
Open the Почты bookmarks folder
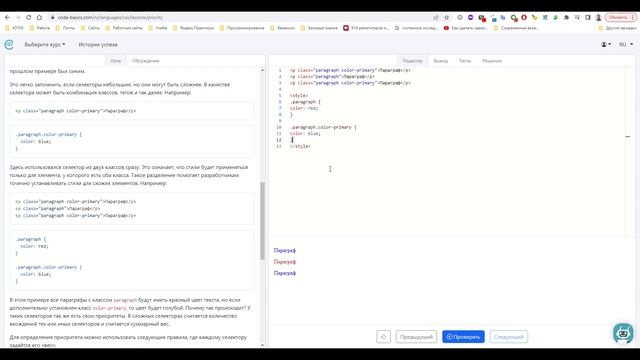65,28
